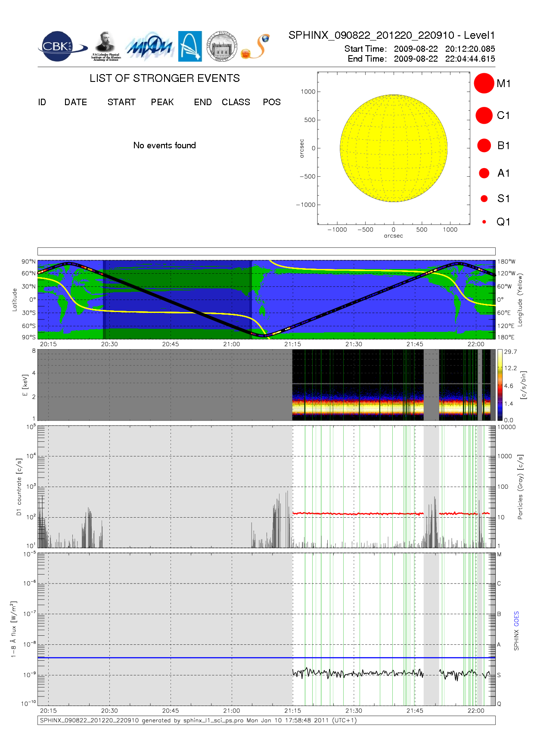
Task: Click the blue GOES label on flux axis
Action: point(516,619)
